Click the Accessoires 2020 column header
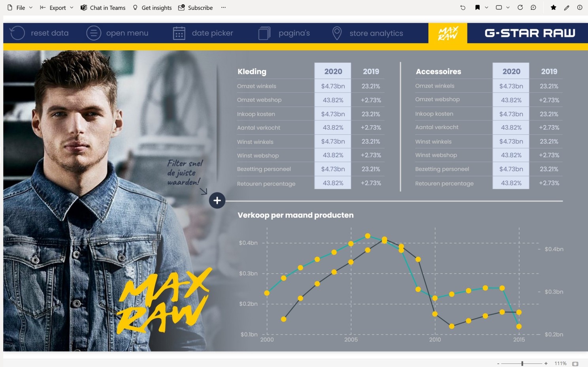Viewport: 588px width, 367px height. click(511, 72)
